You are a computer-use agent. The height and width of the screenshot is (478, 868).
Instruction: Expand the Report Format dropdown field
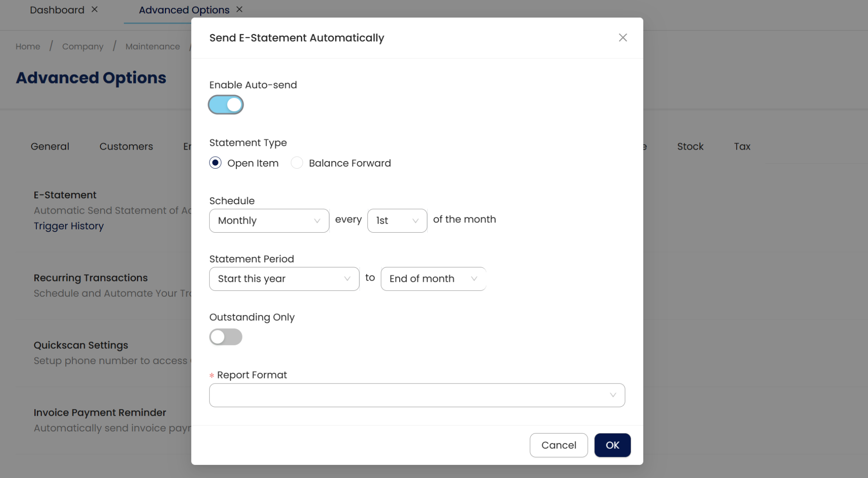tap(417, 395)
